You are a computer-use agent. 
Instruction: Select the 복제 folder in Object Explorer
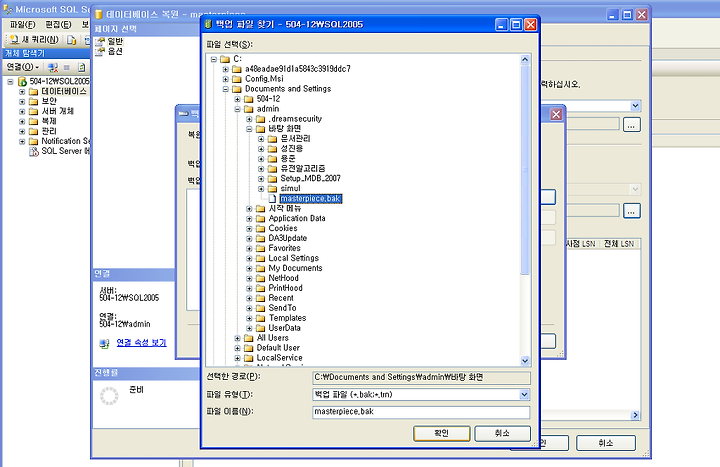[x=49, y=121]
